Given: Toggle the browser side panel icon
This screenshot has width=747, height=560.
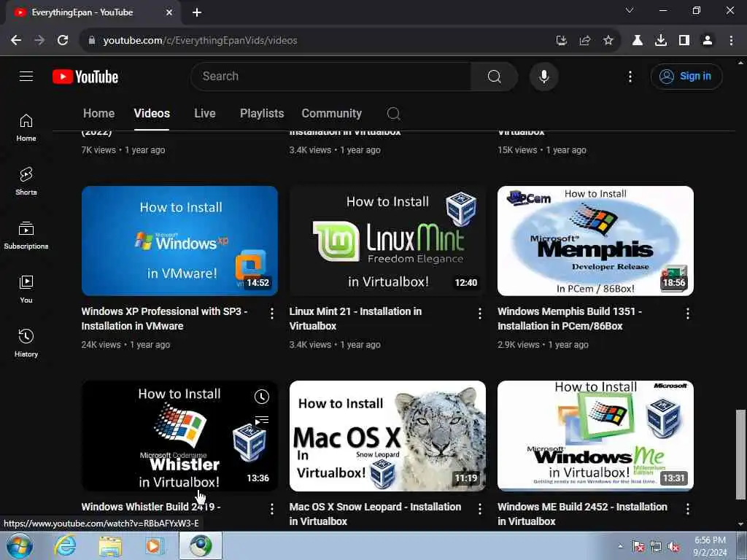Looking at the screenshot, I should tap(684, 41).
